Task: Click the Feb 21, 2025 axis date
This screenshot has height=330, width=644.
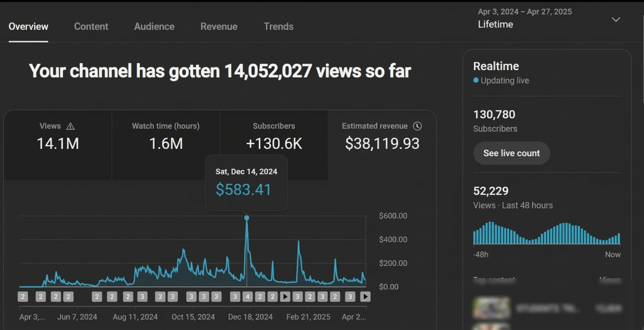Action: tap(309, 317)
